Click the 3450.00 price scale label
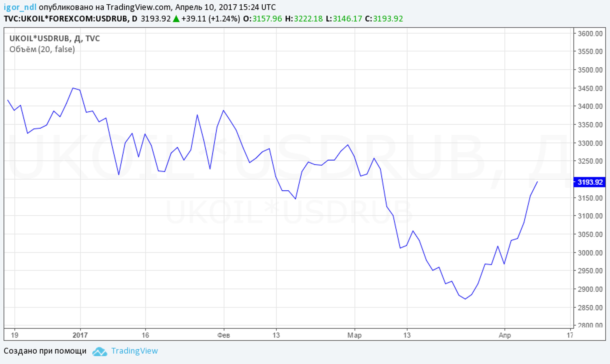 [590, 89]
